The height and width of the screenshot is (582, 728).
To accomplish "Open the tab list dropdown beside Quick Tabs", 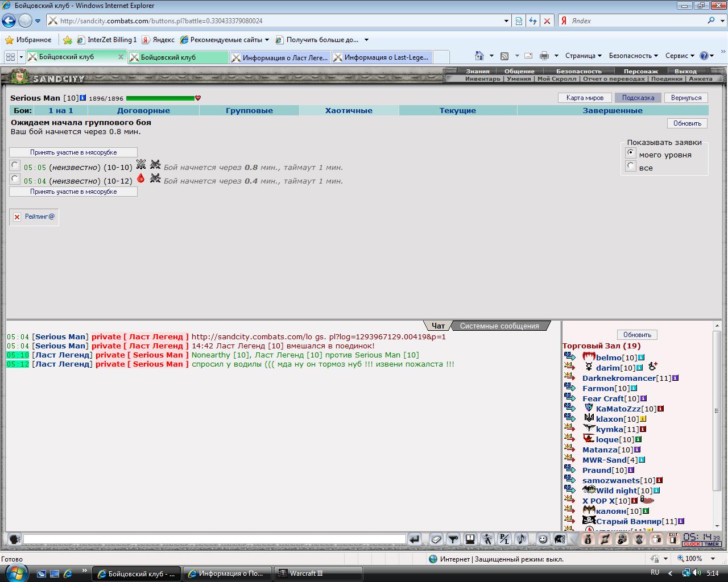I will point(21,57).
